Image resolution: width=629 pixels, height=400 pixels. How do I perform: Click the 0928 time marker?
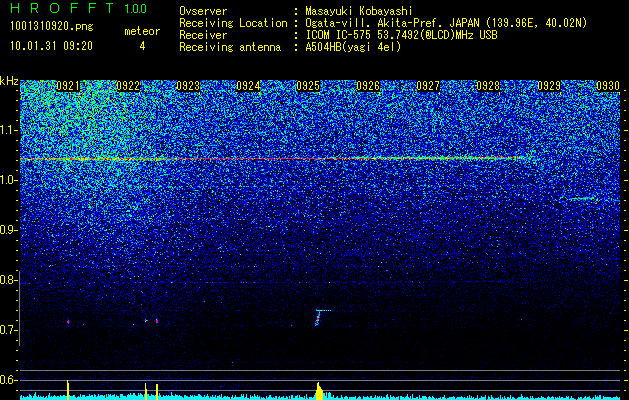click(488, 86)
